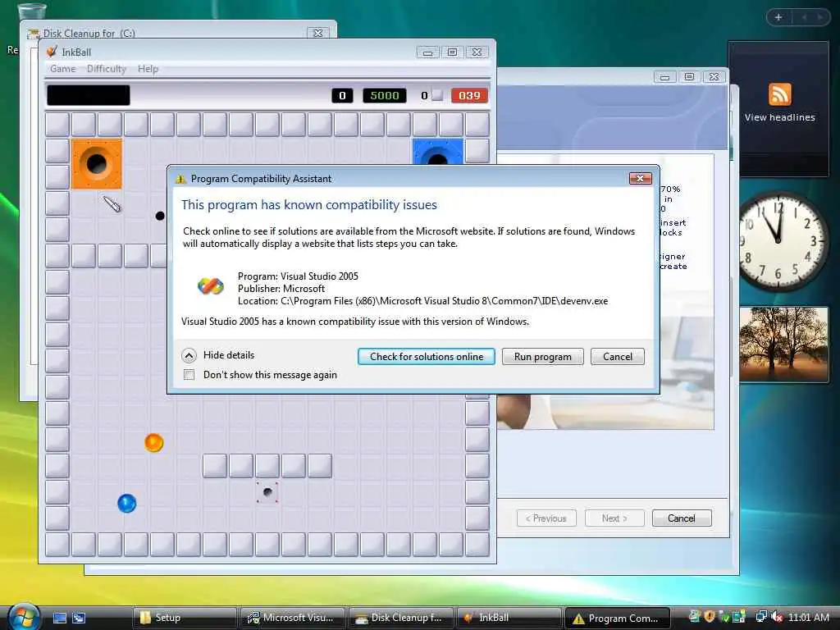Click the Disk Cleanup title bar icon
This screenshot has width=840, height=630.
pos(33,33)
